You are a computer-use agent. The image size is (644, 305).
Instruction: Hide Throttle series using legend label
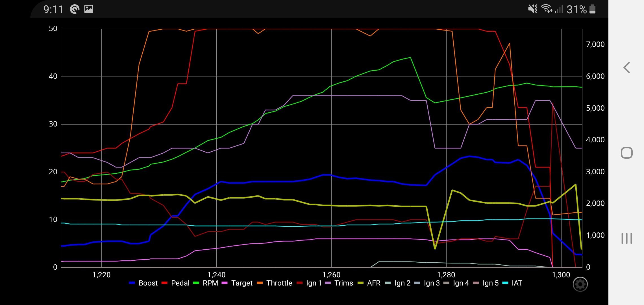coord(279,283)
